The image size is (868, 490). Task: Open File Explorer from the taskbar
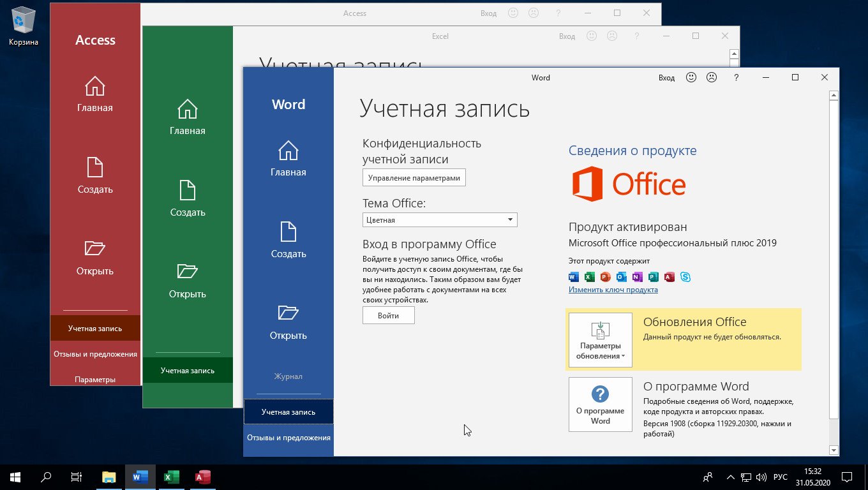(109, 477)
